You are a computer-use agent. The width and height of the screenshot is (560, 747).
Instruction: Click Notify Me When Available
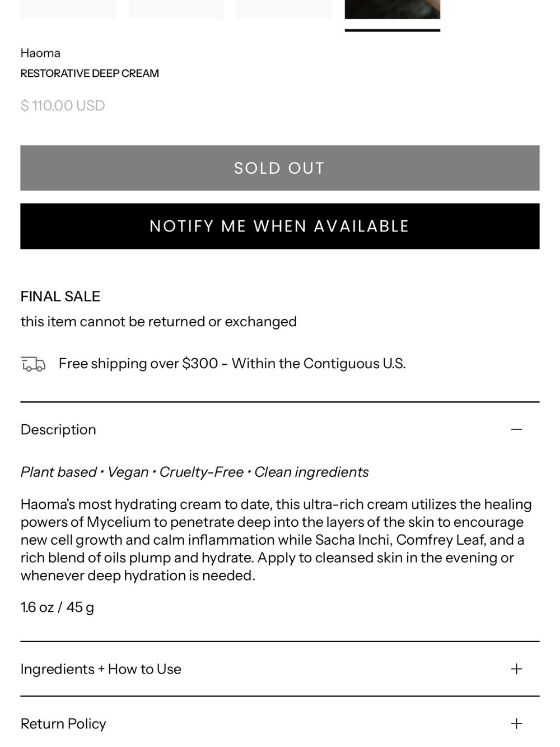tap(280, 226)
